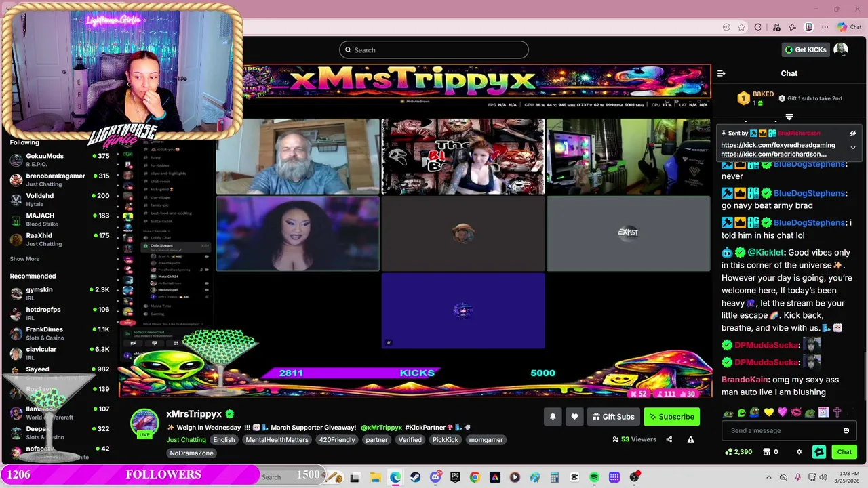868x488 pixels.
Task: Show hidden system tray icons
Action: (768, 477)
